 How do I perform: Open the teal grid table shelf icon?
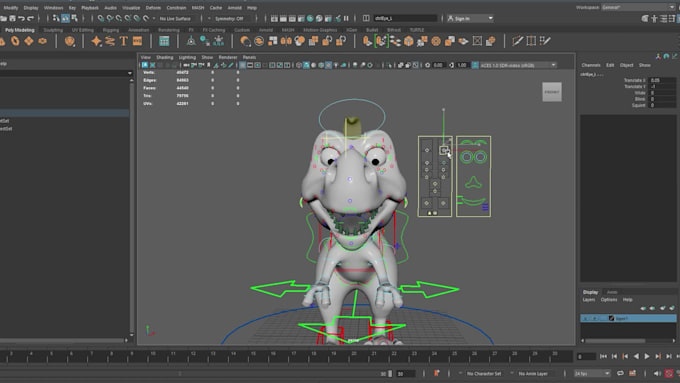[164, 41]
